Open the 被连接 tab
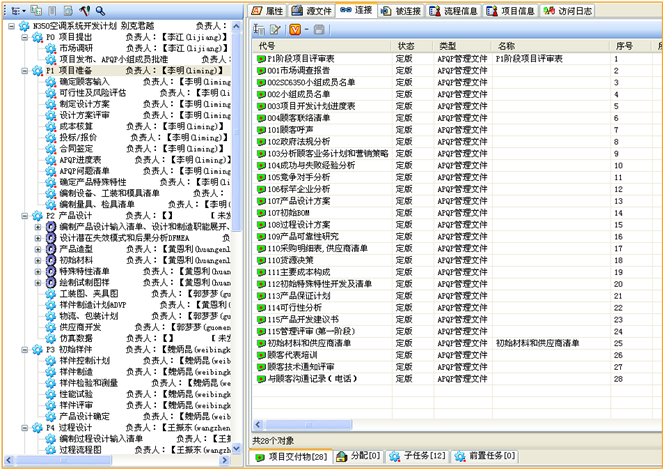 point(401,11)
